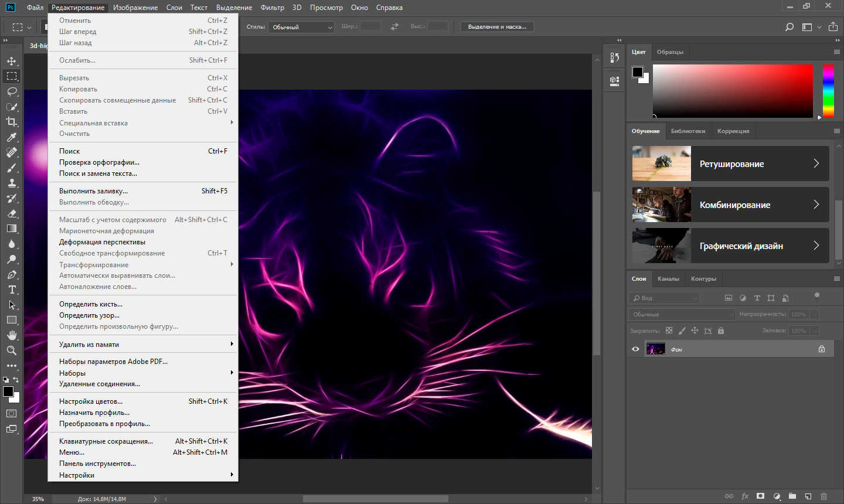Open the Ретуширование tutorial
Viewport: 844px width, 504px height.
point(730,164)
